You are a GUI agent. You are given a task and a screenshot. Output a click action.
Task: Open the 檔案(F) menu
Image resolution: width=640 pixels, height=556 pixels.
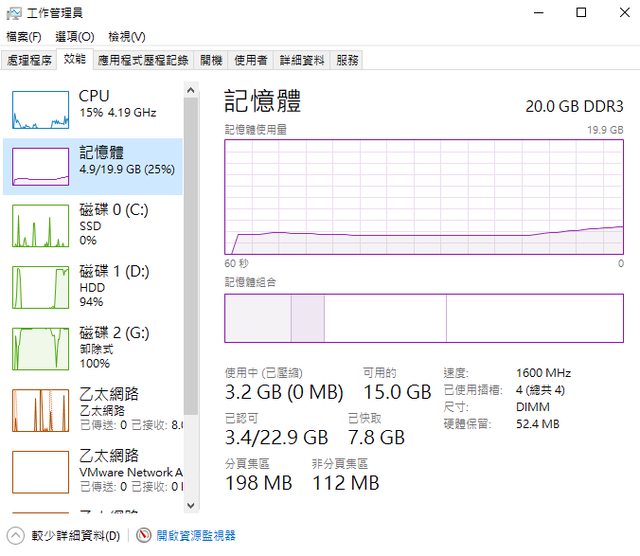click(x=24, y=37)
